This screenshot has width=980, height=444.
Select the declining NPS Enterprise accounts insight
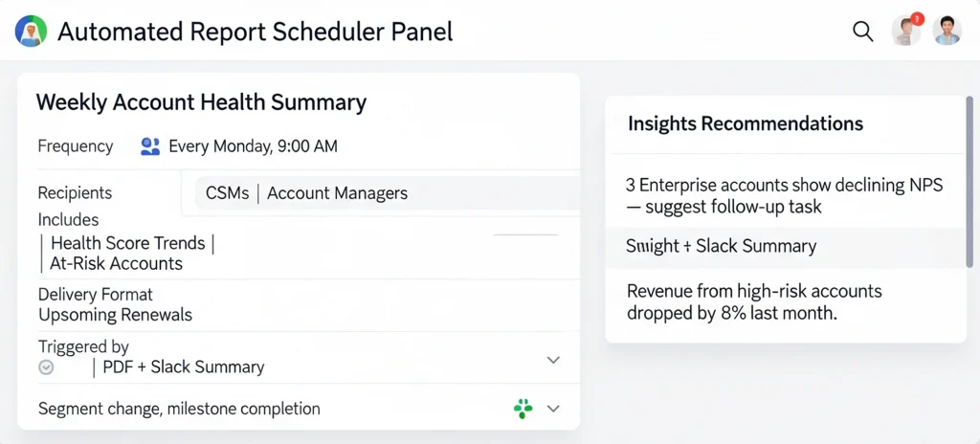784,195
